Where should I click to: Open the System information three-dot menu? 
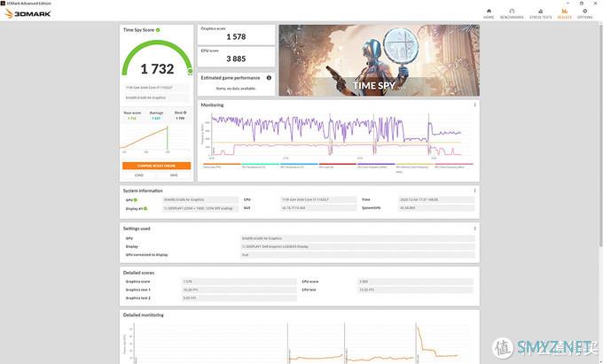tap(474, 190)
